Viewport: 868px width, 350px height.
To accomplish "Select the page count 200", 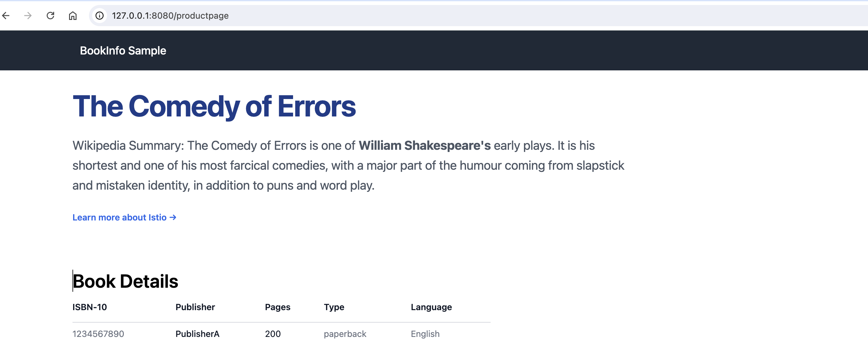I will (x=273, y=334).
